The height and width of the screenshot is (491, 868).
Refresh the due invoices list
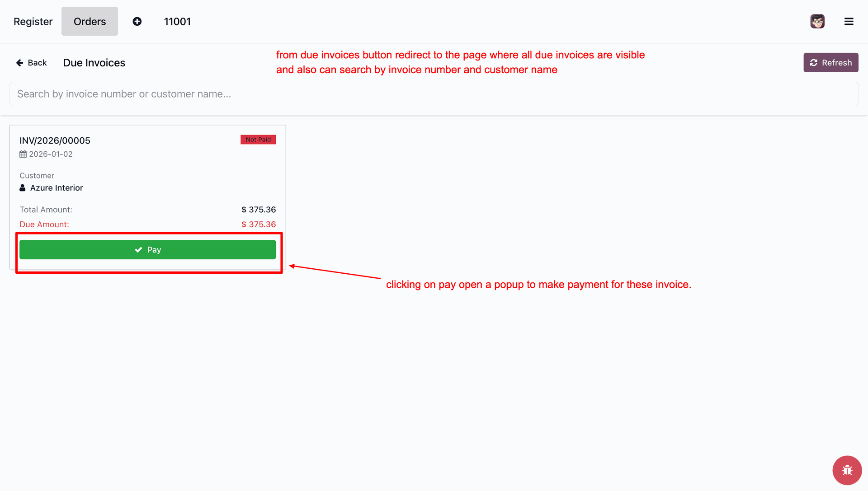[x=830, y=63]
